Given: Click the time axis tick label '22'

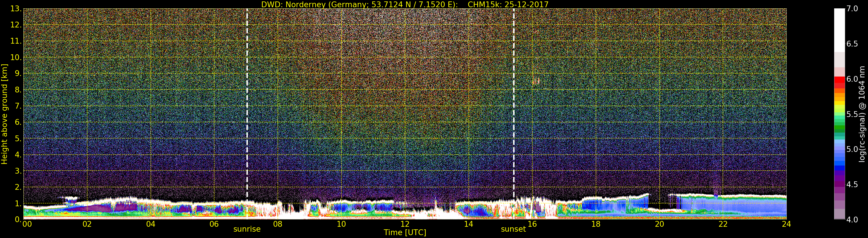Looking at the screenshot, I should coord(723,224).
